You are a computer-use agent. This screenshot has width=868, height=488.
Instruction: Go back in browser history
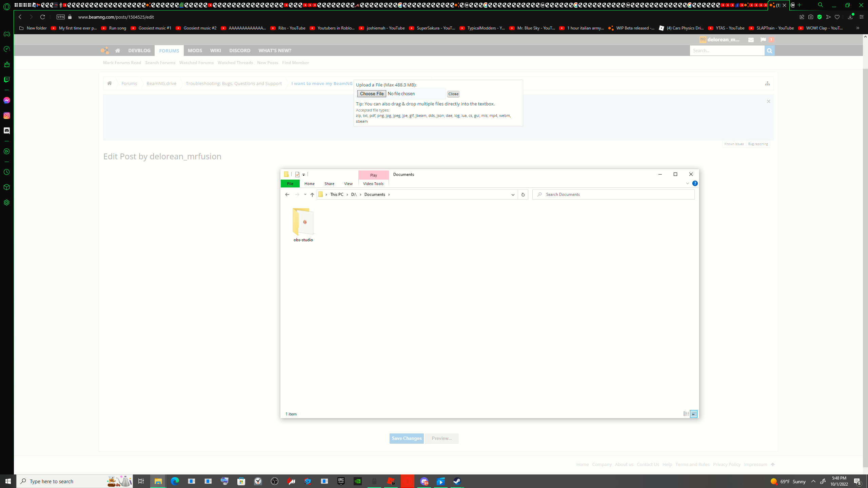pyautogui.click(x=20, y=17)
